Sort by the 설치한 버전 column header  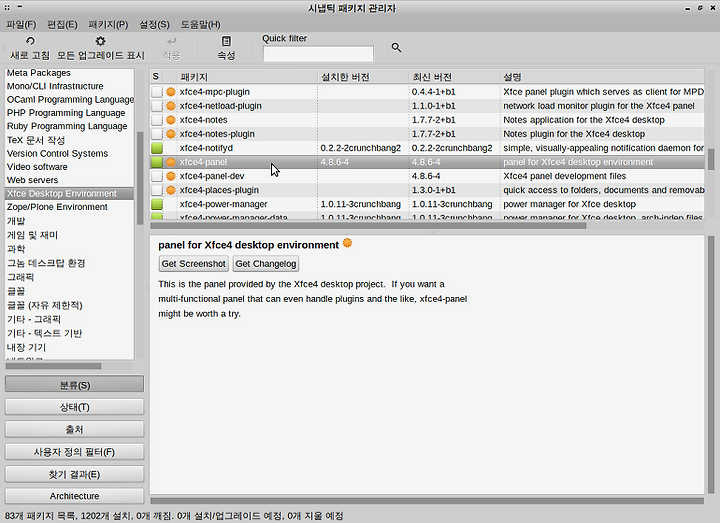(363, 77)
